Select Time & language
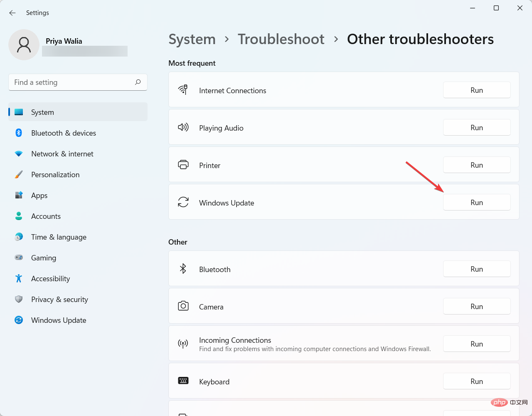 point(78,237)
